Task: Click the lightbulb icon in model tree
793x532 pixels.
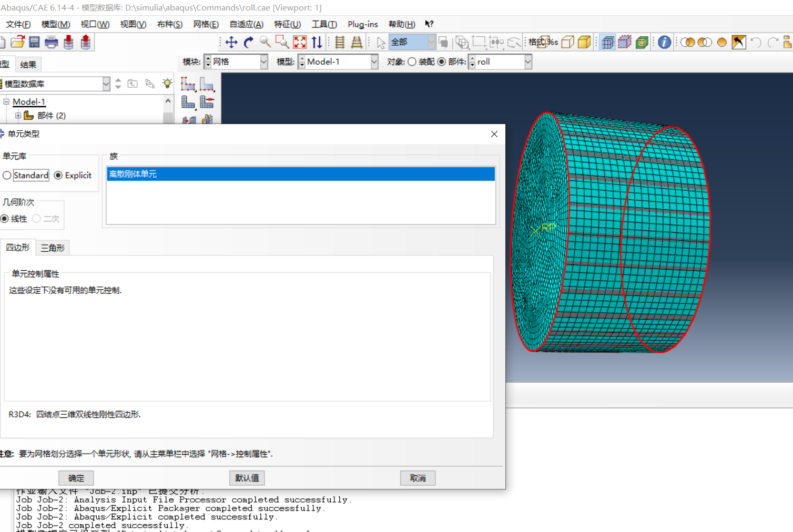Action: pos(167,84)
